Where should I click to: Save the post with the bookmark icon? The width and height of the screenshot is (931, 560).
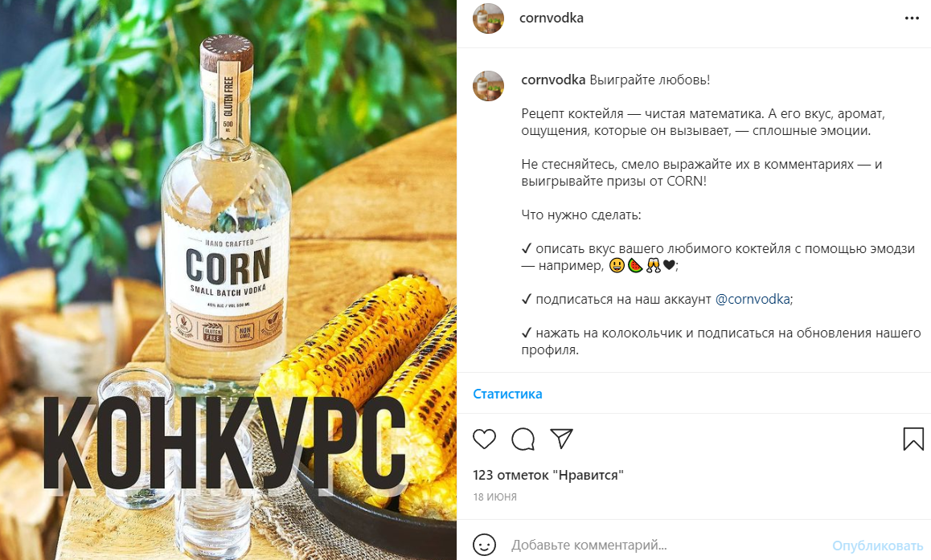[913, 439]
